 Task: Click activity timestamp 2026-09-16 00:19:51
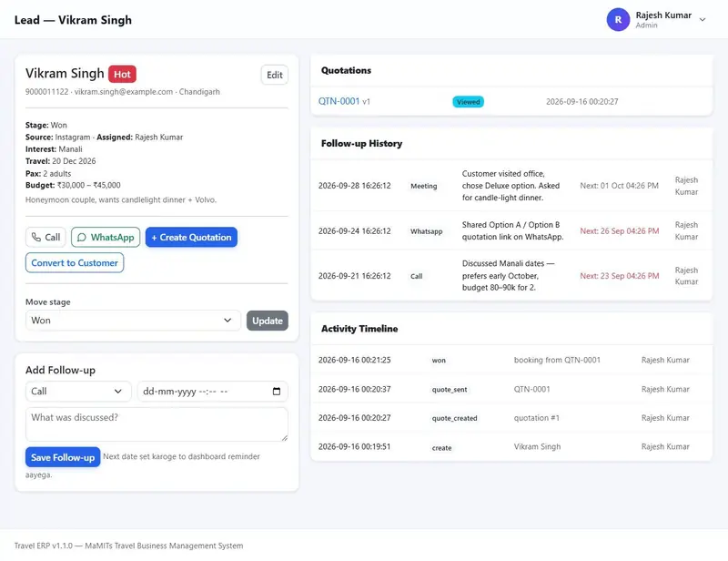(x=354, y=446)
